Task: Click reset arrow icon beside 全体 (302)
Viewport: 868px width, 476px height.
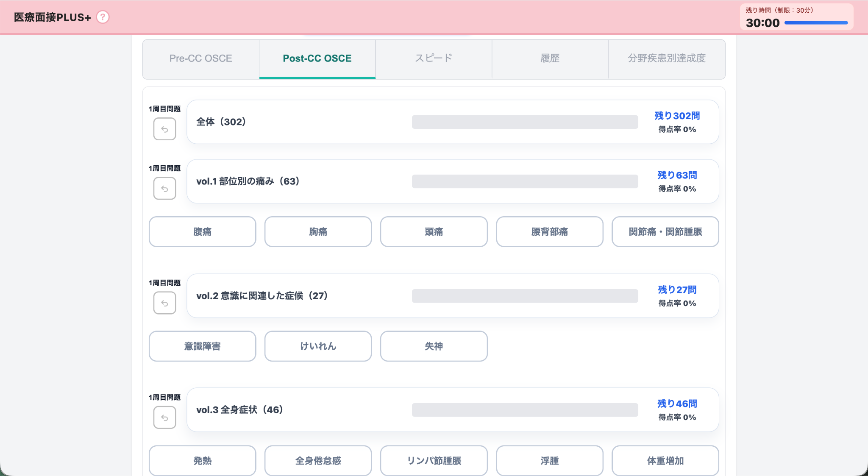Action: (165, 129)
